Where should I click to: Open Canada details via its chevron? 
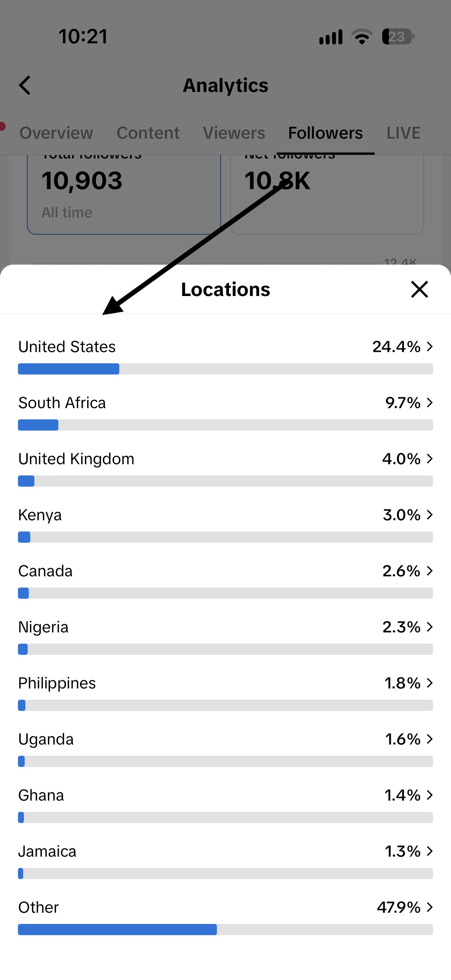(430, 571)
